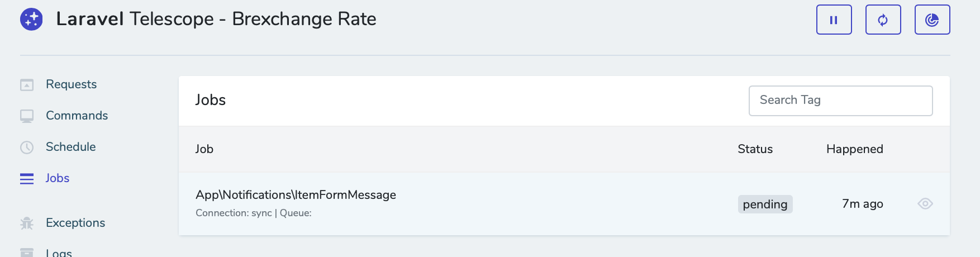Click the Requests icon in the sidebar
Viewport: 980px width, 257px height.
point(27,85)
